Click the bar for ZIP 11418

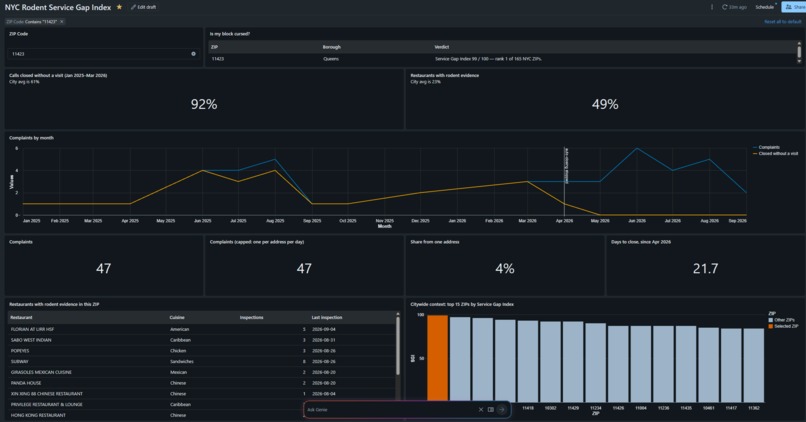[x=528, y=361]
